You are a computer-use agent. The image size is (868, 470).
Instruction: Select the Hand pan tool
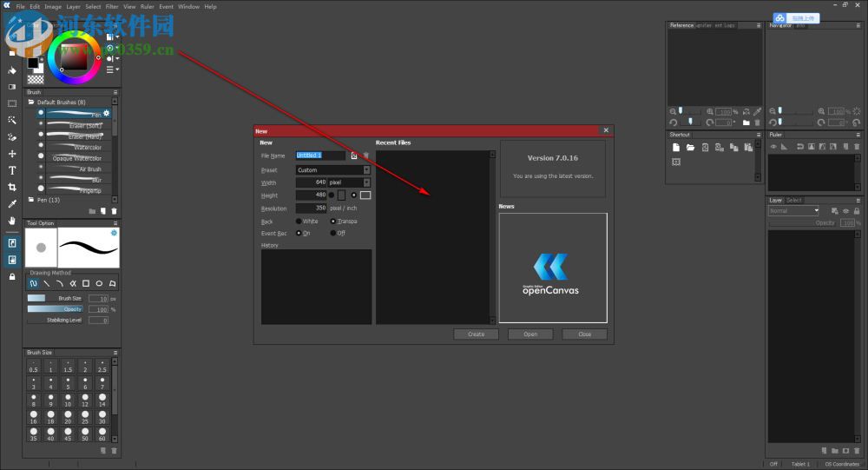click(x=12, y=220)
